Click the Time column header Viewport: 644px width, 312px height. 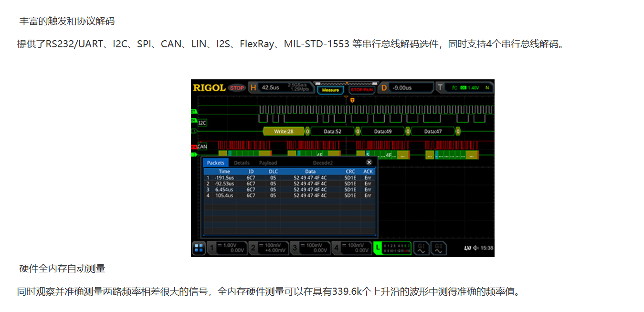point(224,171)
